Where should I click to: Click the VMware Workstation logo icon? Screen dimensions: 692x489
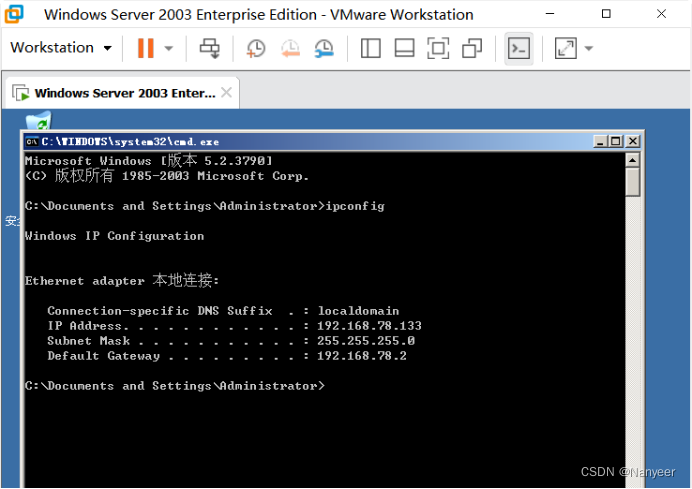pos(14,14)
